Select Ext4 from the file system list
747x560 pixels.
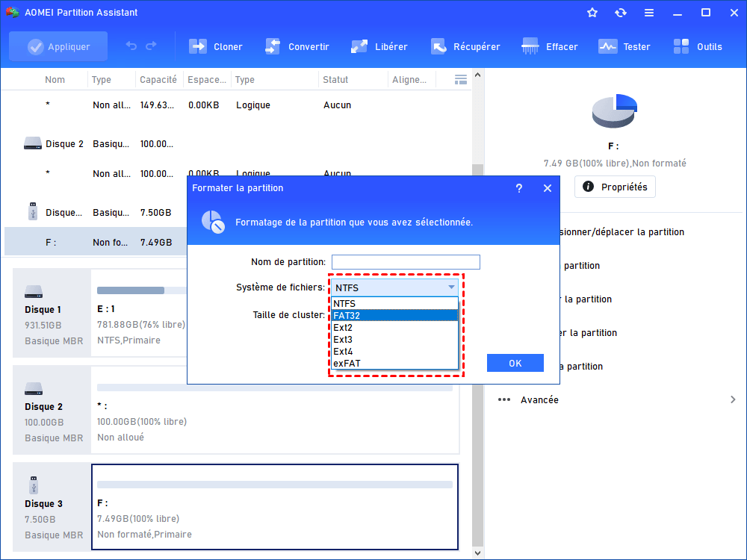394,351
